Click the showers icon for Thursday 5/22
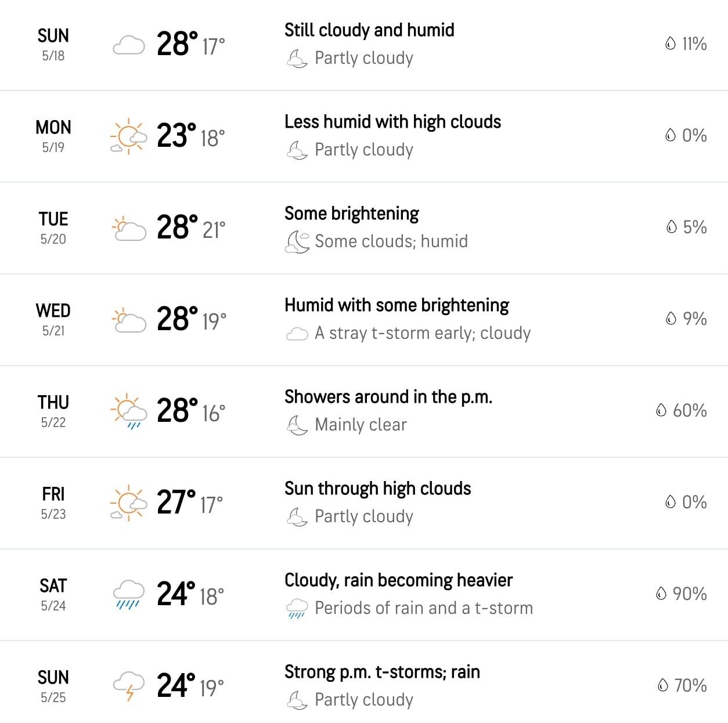The width and height of the screenshot is (728, 723). 129,411
